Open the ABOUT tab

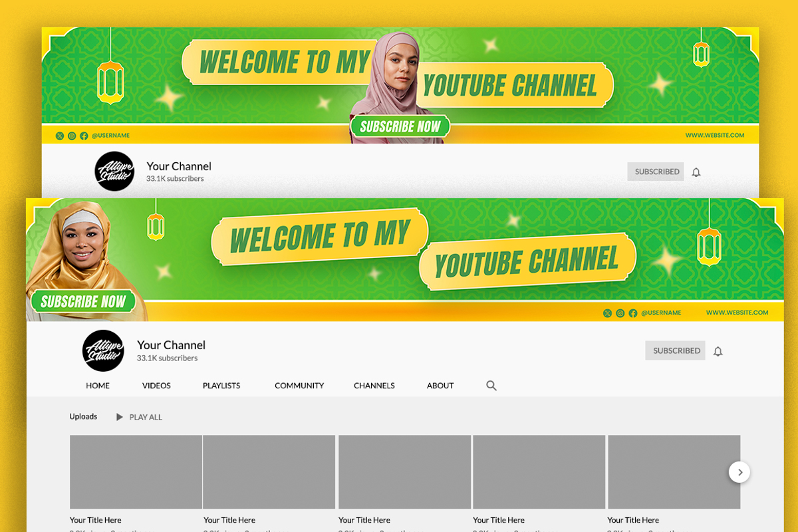point(440,386)
